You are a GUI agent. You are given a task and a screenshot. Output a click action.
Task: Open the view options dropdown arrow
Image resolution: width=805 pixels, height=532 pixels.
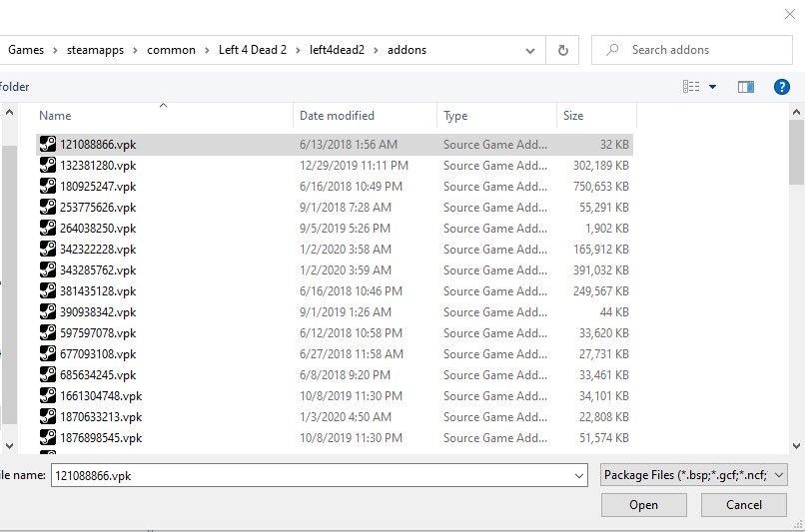713,87
